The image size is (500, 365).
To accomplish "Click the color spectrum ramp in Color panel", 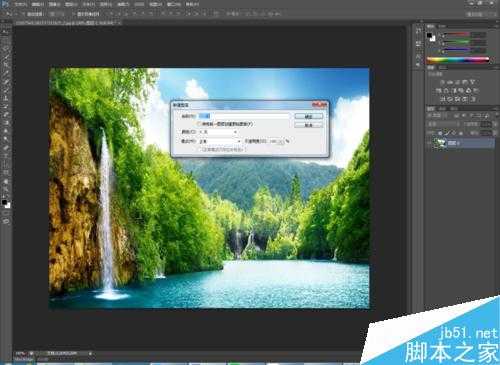I will tap(458, 60).
